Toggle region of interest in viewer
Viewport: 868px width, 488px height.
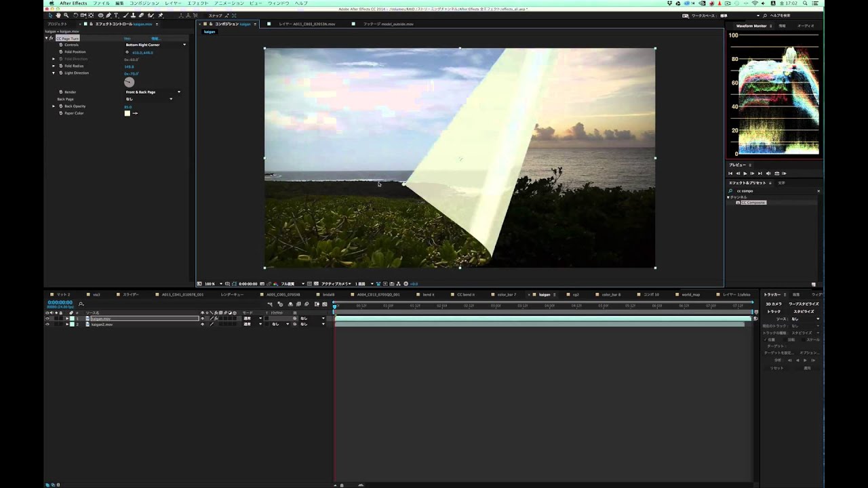click(x=309, y=283)
